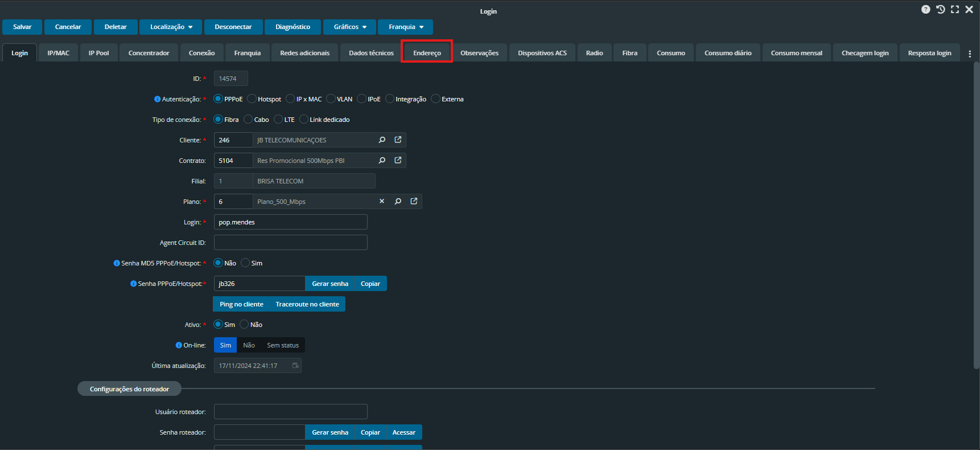The width and height of the screenshot is (980, 450).
Task: Set Ativo to Não
Action: 244,325
